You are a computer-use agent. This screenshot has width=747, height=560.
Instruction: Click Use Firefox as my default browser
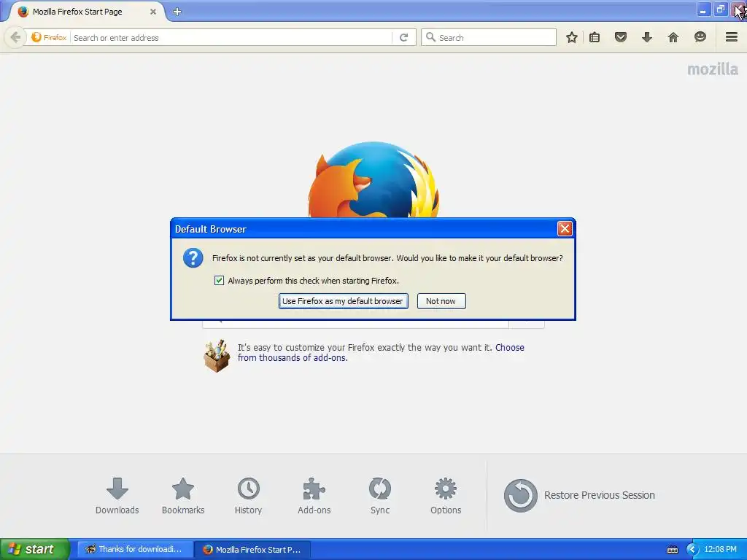[x=343, y=301]
